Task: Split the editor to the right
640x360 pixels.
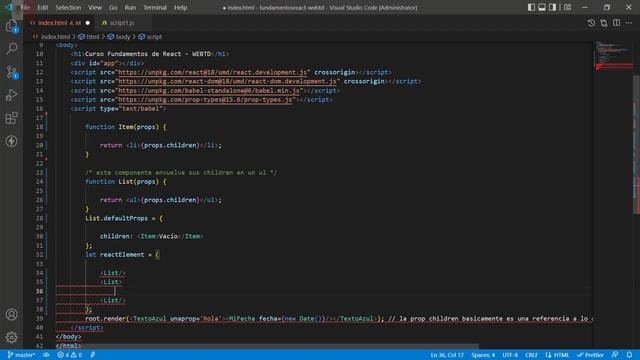Action: (x=616, y=23)
